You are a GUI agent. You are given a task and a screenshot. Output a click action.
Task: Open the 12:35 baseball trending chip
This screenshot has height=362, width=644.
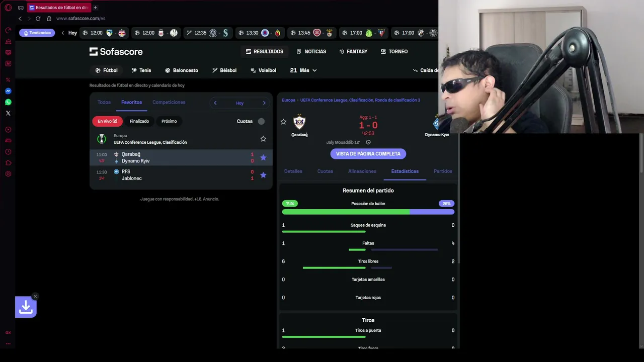tap(207, 33)
